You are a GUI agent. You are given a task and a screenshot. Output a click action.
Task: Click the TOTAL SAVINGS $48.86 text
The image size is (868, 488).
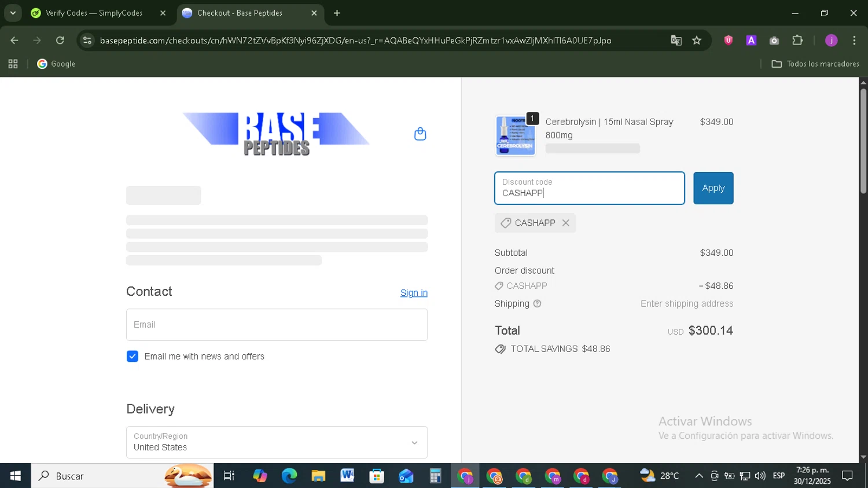coord(560,349)
